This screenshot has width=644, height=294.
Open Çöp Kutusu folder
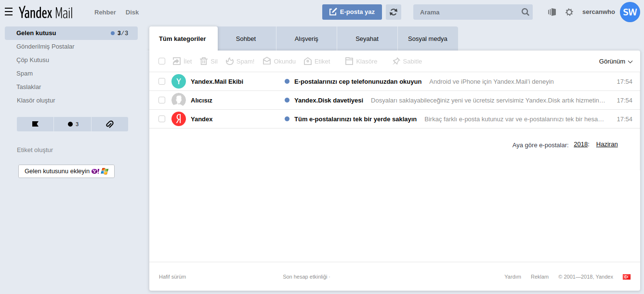click(x=33, y=60)
